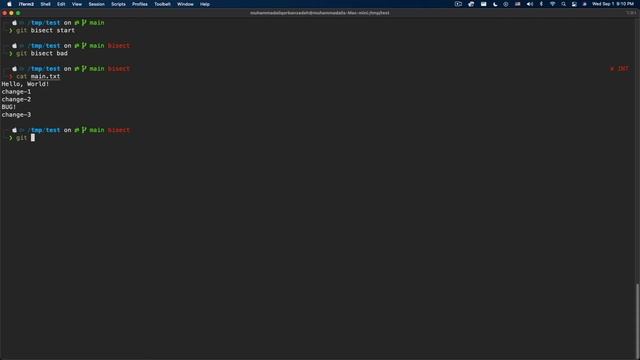Open the Profiles menu
Viewport: 640px width, 360px height.
pyautogui.click(x=140, y=4)
